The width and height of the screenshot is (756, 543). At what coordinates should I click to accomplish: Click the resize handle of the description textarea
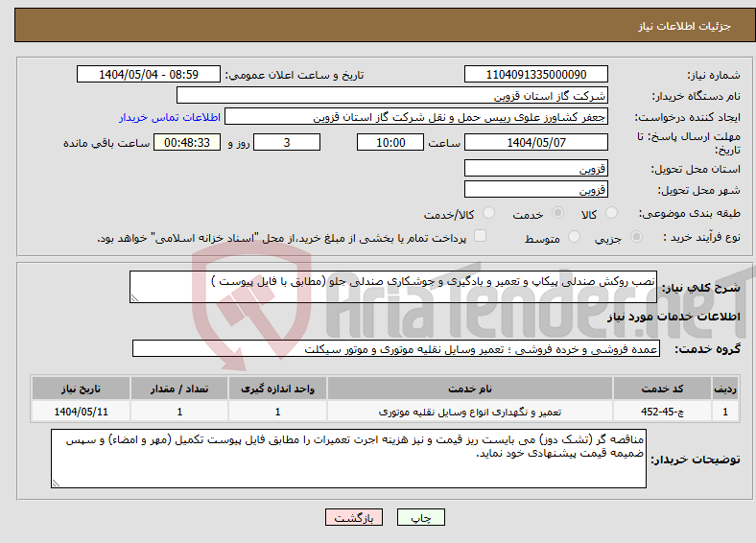coord(134,298)
